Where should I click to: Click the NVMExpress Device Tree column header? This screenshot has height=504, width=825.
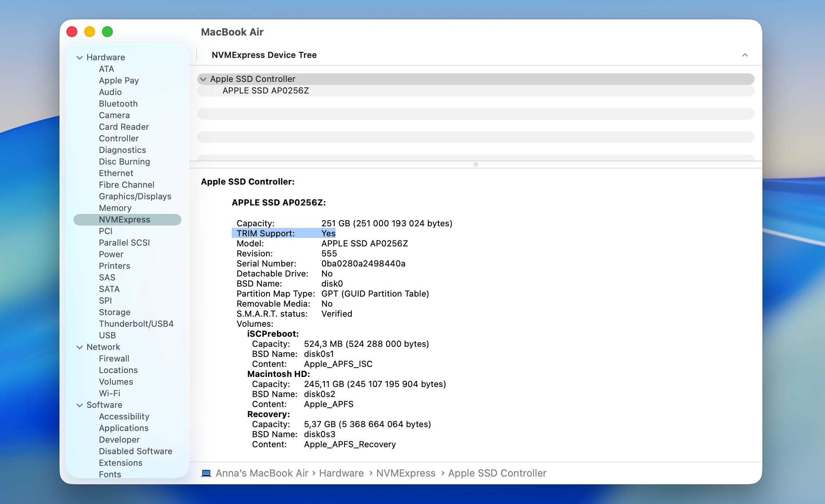[264, 55]
